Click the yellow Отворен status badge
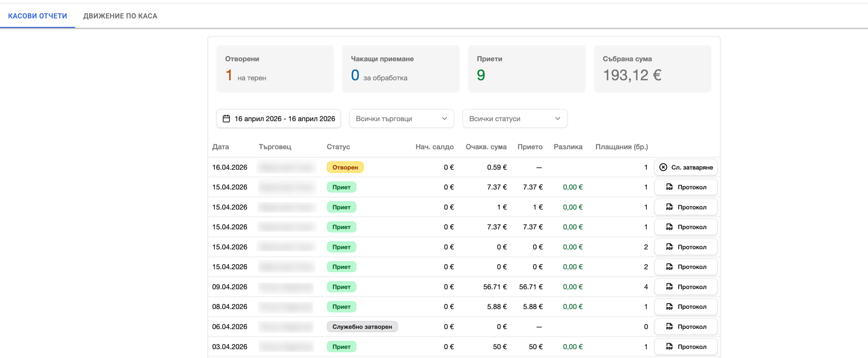Screen dimensions: 868x358 (345, 167)
